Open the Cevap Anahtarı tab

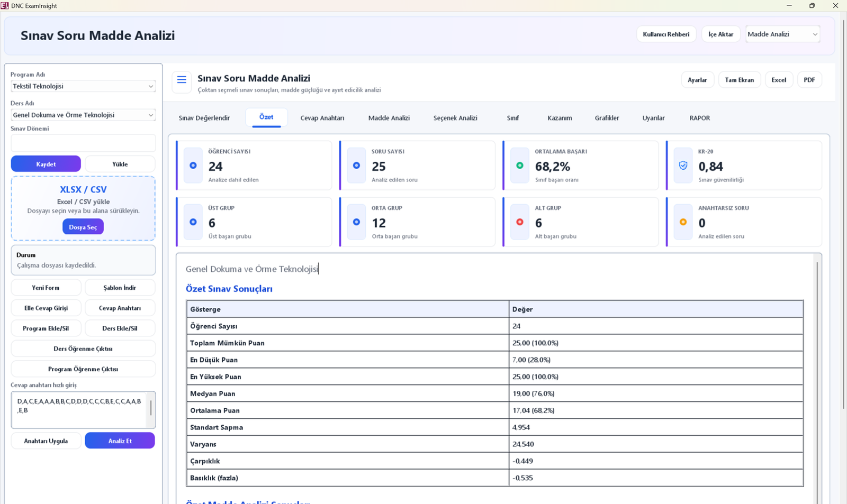[322, 118]
